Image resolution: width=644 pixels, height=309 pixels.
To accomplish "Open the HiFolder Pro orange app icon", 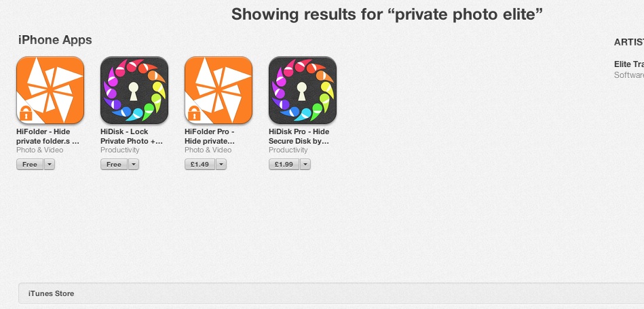I will 219,90.
